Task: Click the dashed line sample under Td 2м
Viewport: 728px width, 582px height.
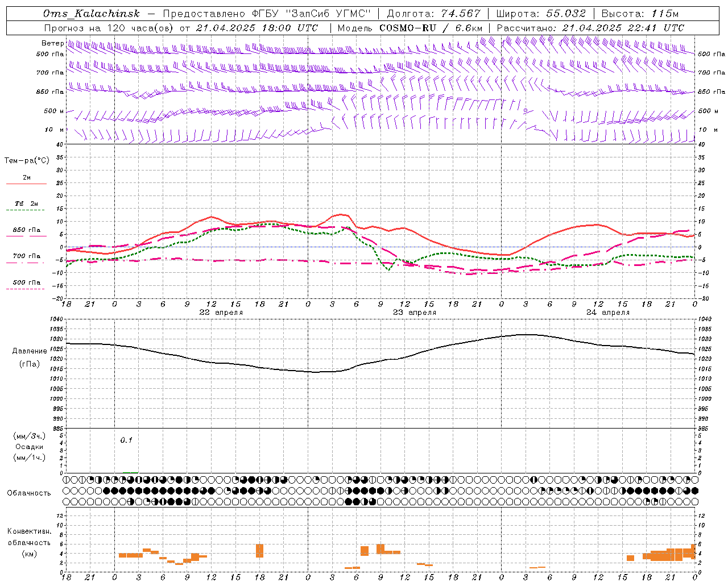Action: (26, 210)
